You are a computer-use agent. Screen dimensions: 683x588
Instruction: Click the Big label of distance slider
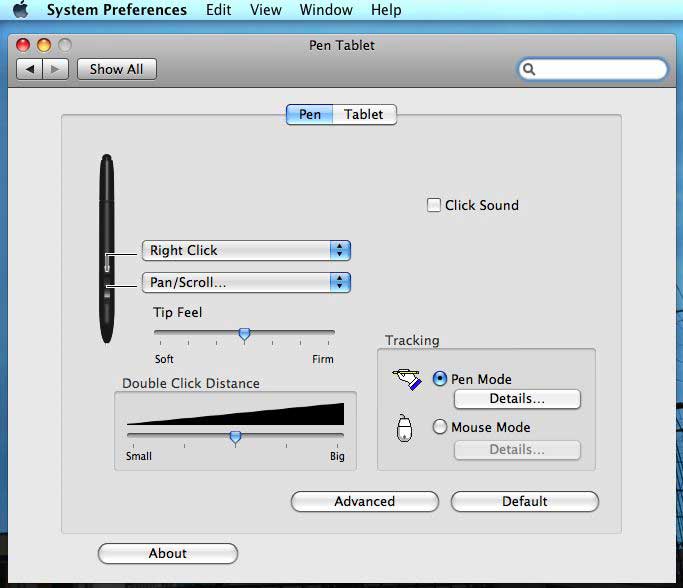337,456
